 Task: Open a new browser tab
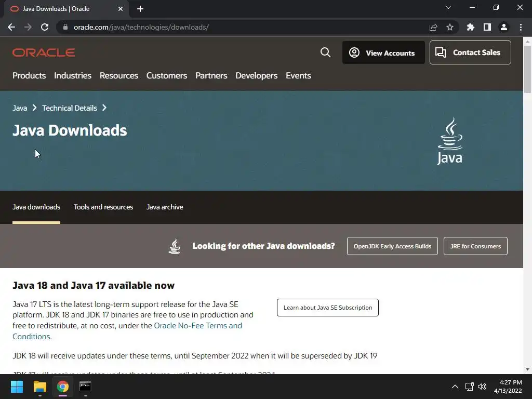tap(140, 9)
